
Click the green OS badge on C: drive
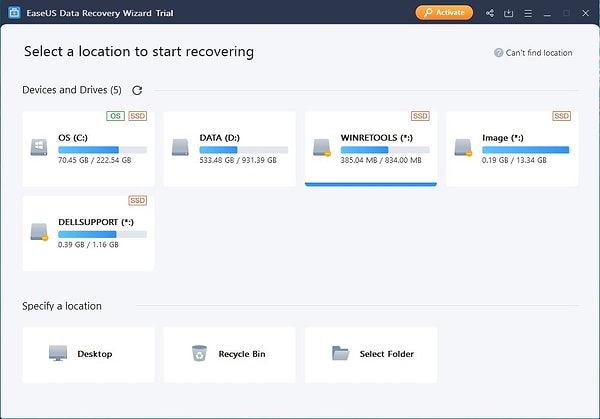tap(115, 116)
